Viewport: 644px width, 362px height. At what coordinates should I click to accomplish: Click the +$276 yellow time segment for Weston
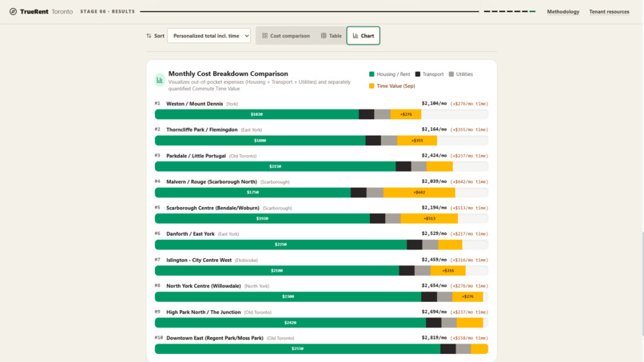tap(406, 114)
